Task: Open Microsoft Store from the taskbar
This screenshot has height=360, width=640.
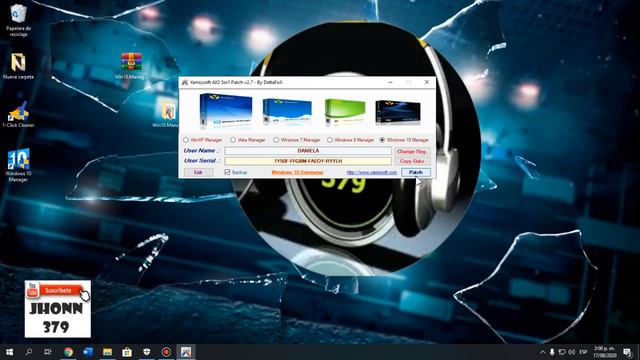Action: click(x=127, y=352)
